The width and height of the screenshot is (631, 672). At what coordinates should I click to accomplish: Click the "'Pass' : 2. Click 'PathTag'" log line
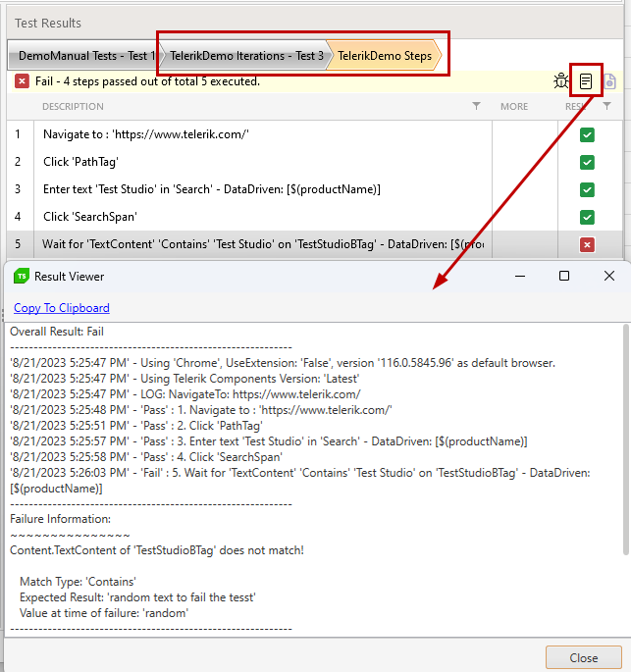tap(136, 426)
